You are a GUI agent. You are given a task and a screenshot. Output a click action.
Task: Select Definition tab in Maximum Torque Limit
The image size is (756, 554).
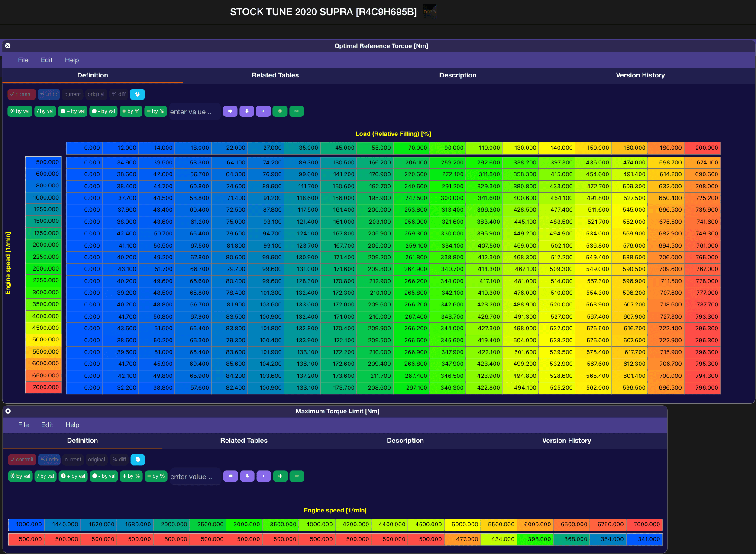tap(82, 441)
